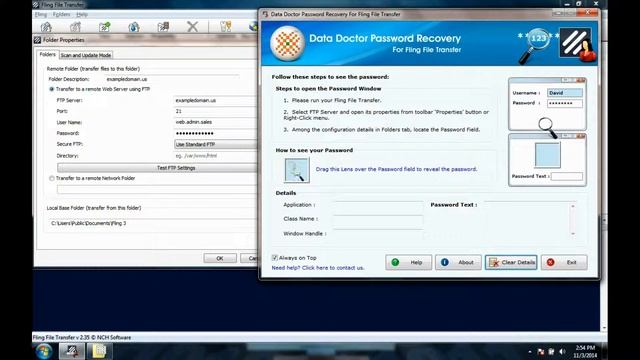Switch to the Folders tab
Viewport: 640px width, 360px height.
(x=47, y=54)
